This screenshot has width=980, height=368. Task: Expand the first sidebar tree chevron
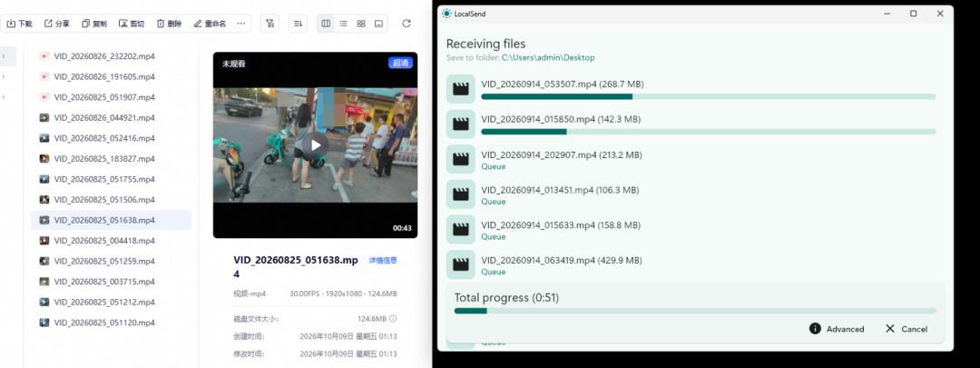[4, 56]
